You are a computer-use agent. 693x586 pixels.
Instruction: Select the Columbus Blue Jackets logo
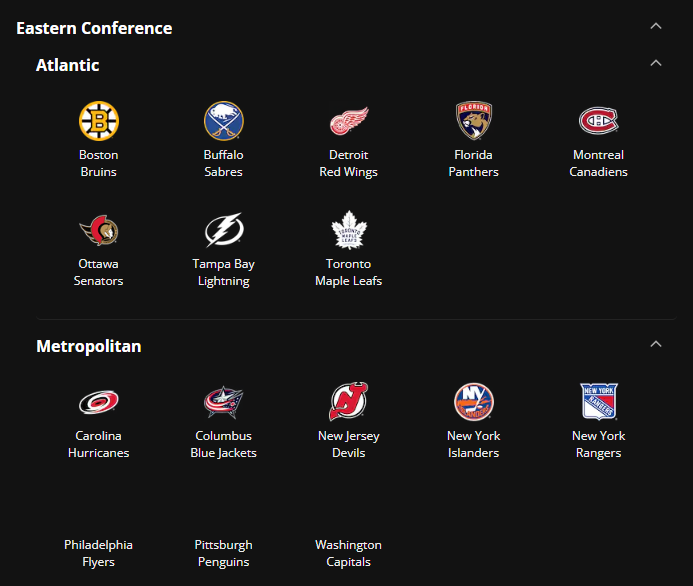[223, 402]
